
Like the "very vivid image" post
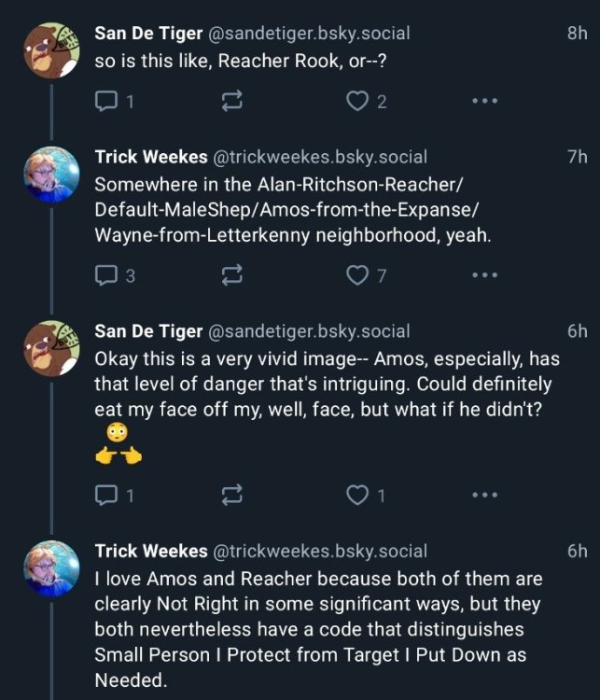click(358, 497)
